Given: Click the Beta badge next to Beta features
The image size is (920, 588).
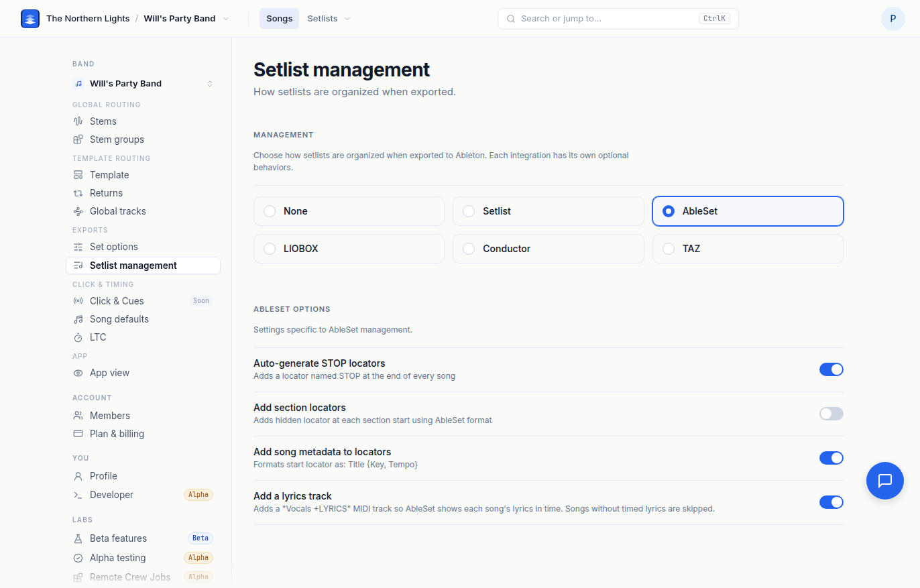Looking at the screenshot, I should coord(200,538).
